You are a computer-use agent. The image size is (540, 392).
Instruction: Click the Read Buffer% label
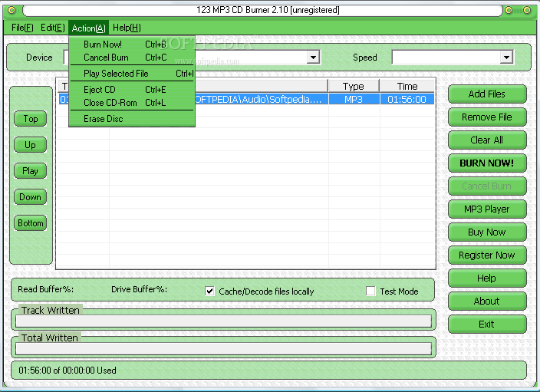coord(46,289)
